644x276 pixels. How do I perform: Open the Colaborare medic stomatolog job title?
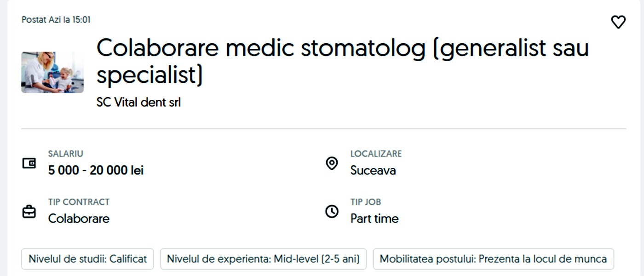342,61
